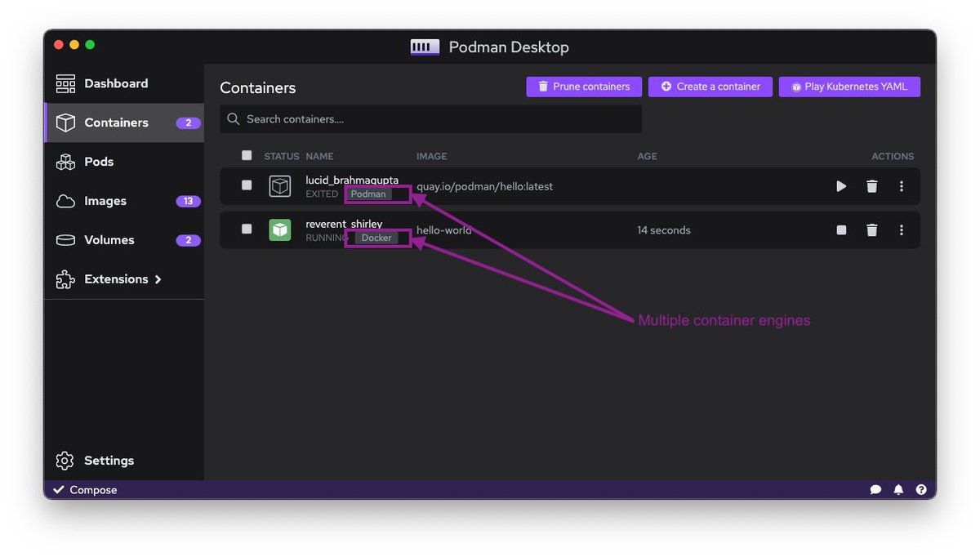
Task: Open the Pods section
Action: click(123, 162)
